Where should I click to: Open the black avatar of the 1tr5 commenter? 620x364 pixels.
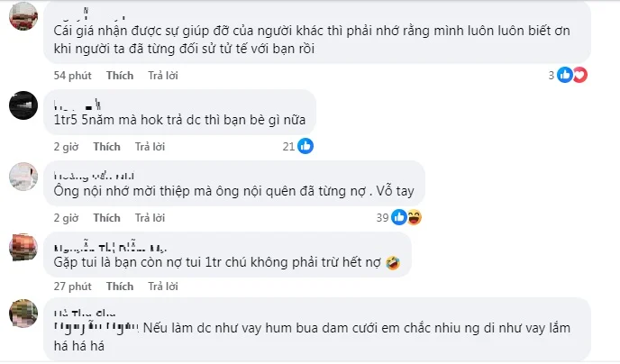(23, 105)
